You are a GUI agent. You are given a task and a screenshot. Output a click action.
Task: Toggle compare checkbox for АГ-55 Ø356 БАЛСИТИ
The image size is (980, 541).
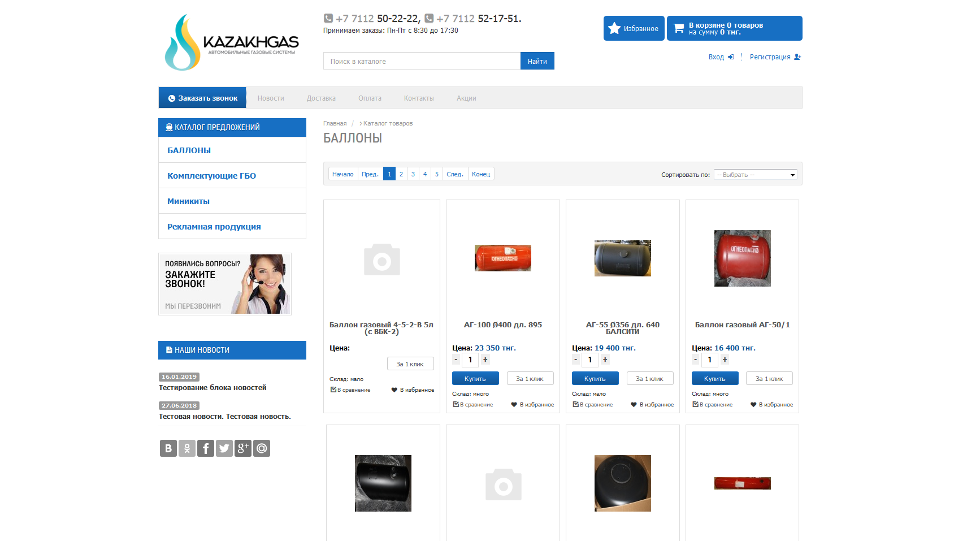point(576,405)
